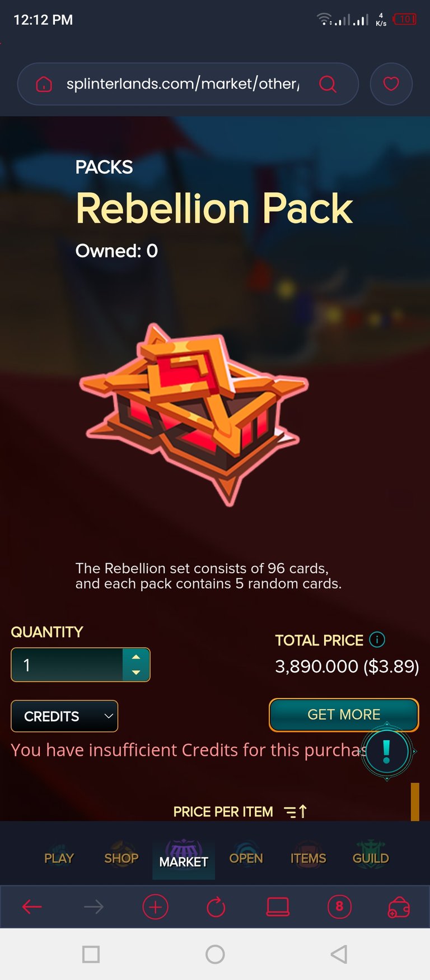Tap the splinterlands.com URL address field
The image size is (430, 980).
pyautogui.click(x=183, y=84)
